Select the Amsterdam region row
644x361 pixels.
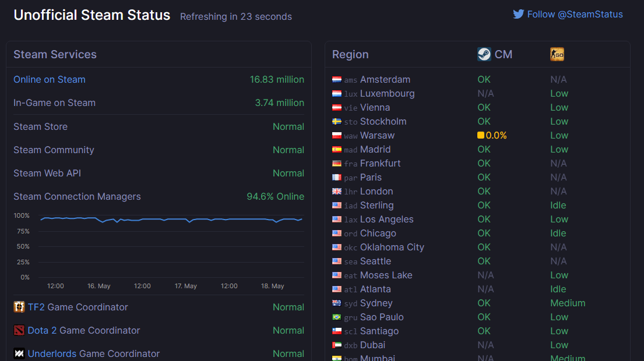click(477, 80)
